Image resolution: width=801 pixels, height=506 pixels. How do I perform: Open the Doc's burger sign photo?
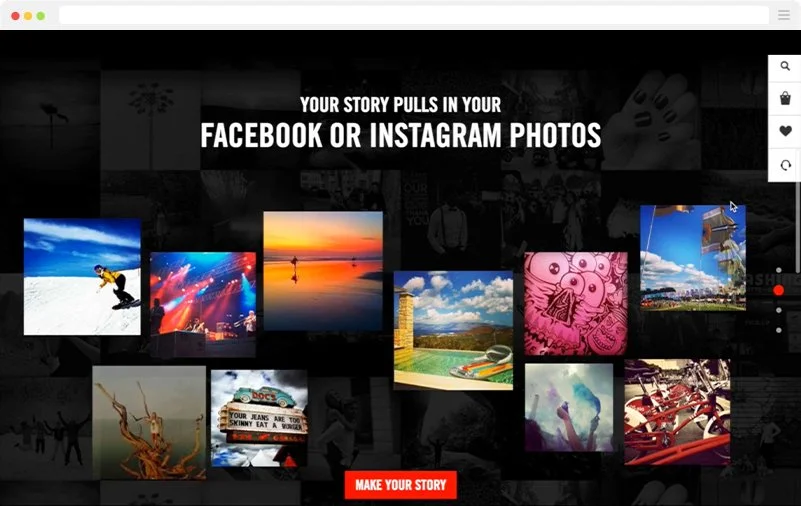(x=259, y=418)
